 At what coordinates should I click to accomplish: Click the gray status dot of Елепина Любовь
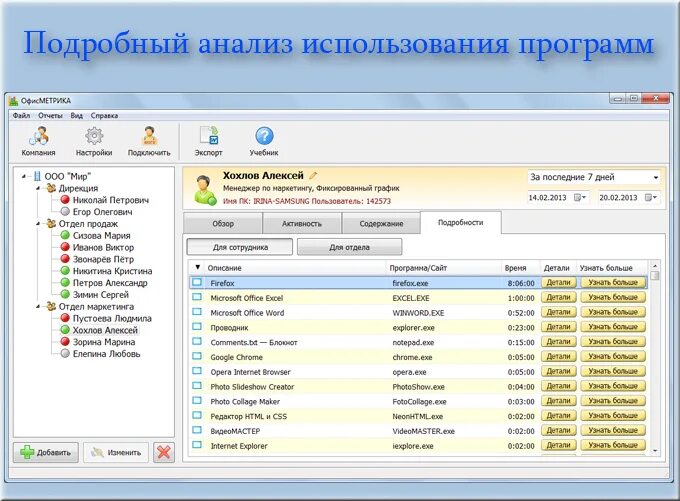[x=65, y=354]
